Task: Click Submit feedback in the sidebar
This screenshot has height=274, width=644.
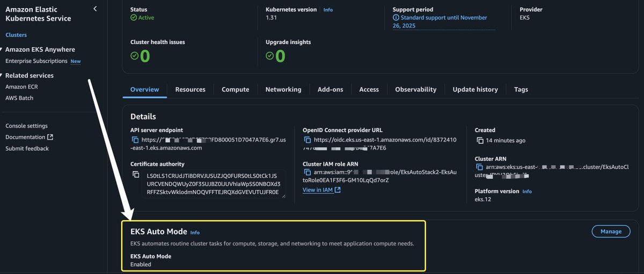Action: [27, 148]
